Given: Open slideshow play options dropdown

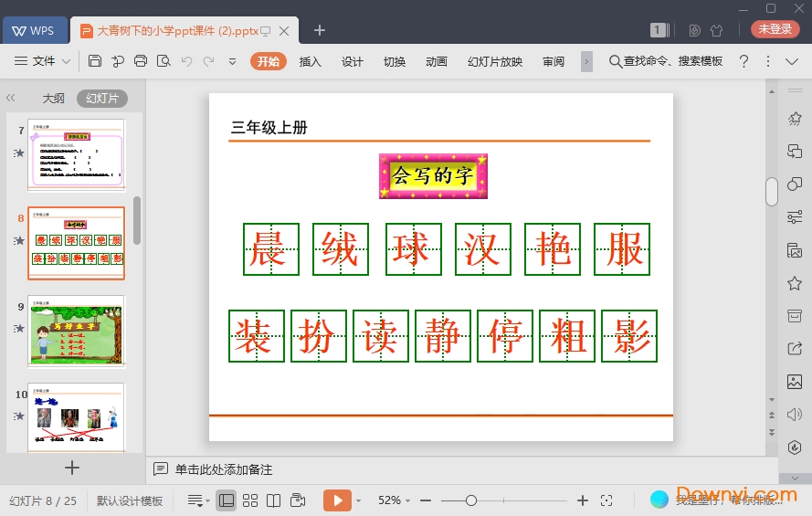Looking at the screenshot, I should 358,500.
